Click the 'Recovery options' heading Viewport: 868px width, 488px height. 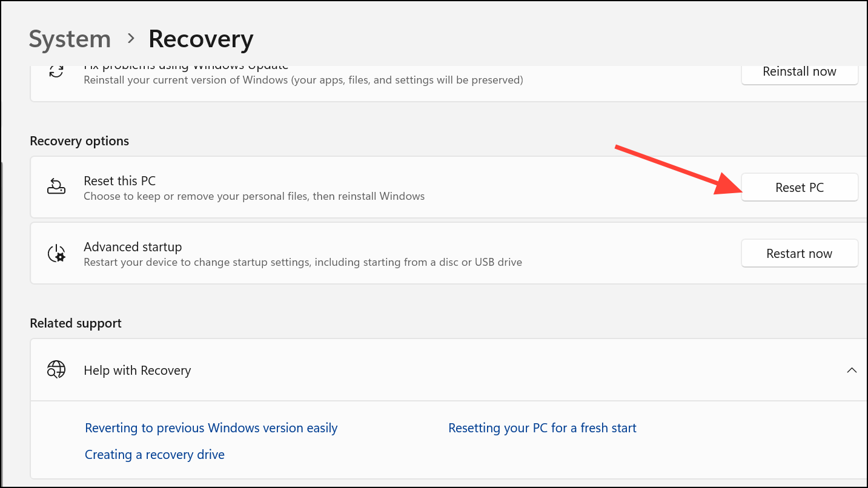(x=79, y=141)
